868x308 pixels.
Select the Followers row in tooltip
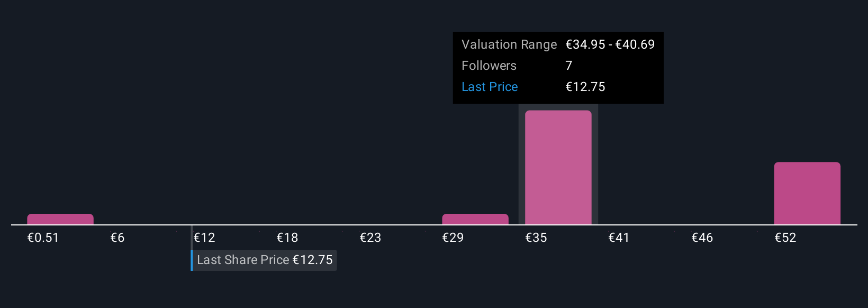(558, 66)
